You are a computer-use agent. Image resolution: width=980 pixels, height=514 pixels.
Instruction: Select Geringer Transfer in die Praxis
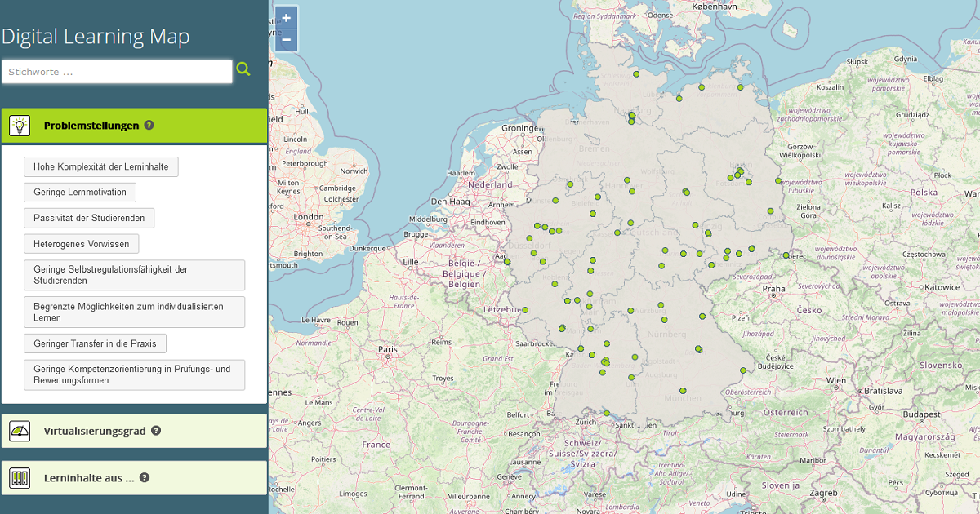95,343
